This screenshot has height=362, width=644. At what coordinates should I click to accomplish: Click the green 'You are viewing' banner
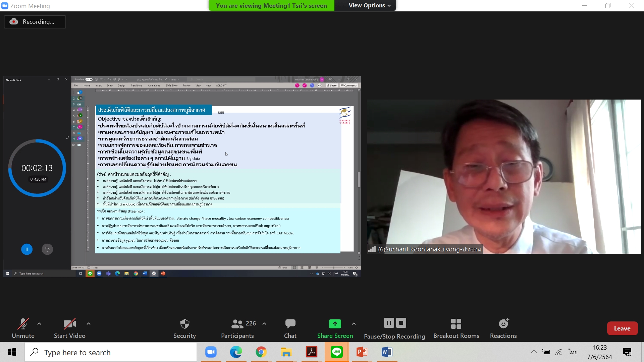pyautogui.click(x=271, y=5)
